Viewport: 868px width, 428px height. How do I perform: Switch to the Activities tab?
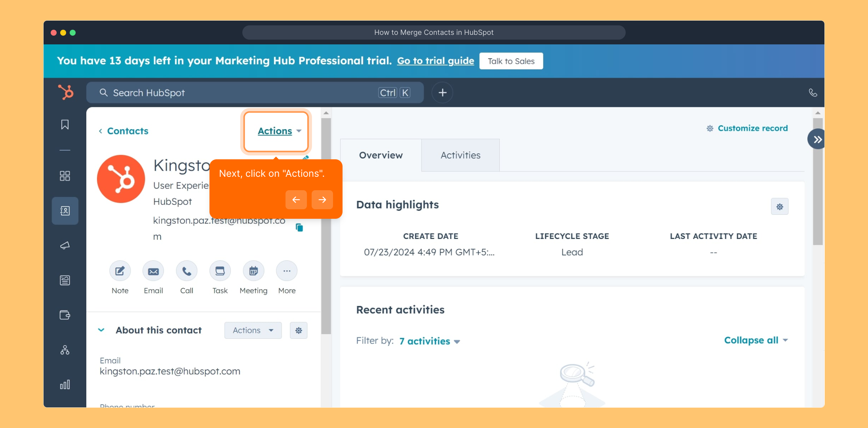(x=460, y=155)
